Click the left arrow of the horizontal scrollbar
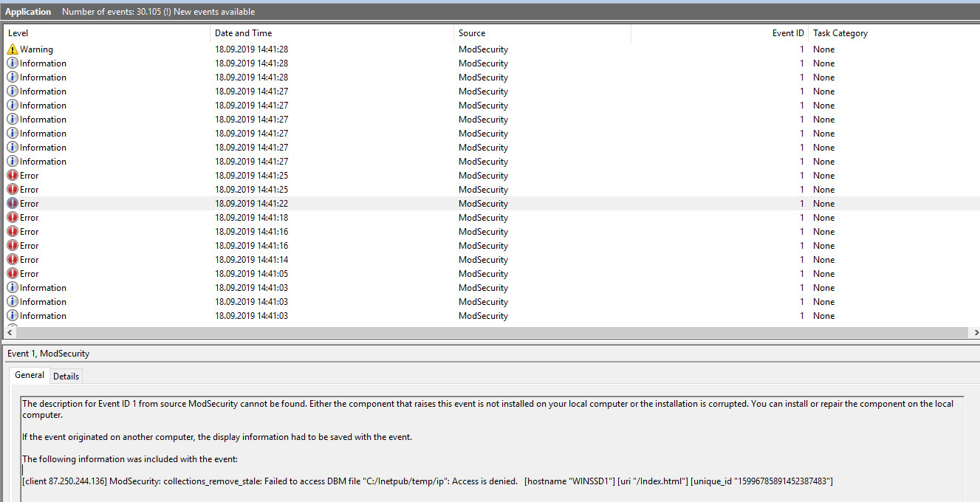Viewport: 980px width, 502px height. click(x=9, y=333)
